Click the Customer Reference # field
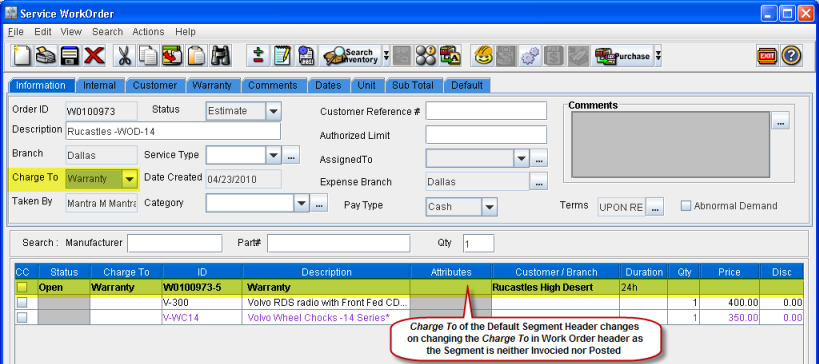The width and height of the screenshot is (819, 364). pyautogui.click(x=486, y=111)
